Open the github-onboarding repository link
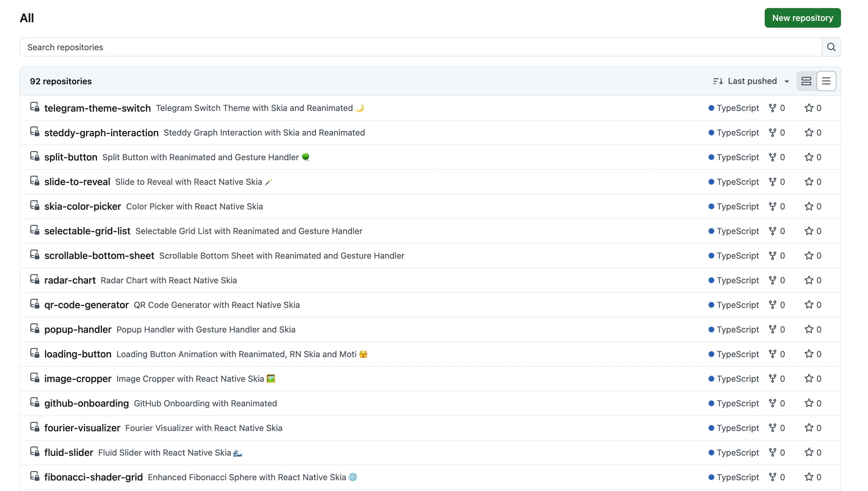 86,403
